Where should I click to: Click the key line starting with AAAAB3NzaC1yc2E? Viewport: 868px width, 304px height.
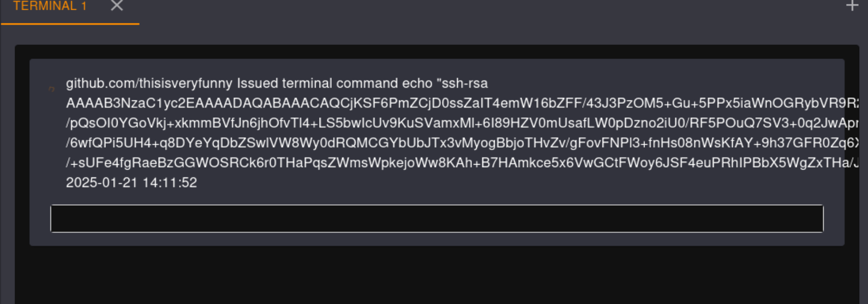coord(342,103)
